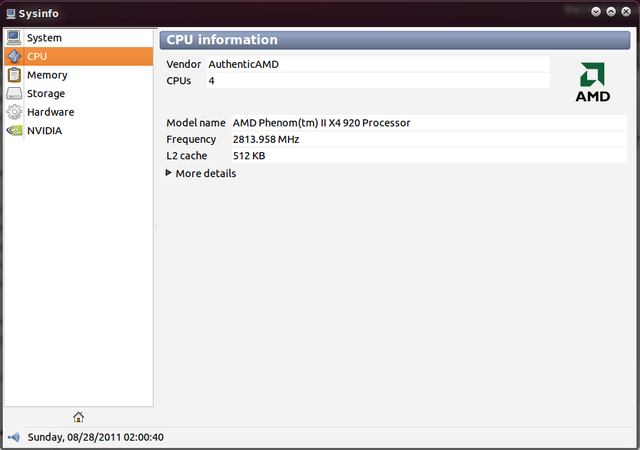Screen dimensions: 640x450
Task: Click the date and time in status bar
Action: point(96,437)
